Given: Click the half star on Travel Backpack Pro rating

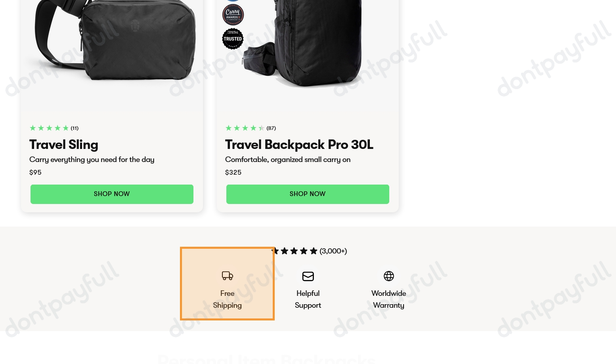Looking at the screenshot, I should [262, 128].
